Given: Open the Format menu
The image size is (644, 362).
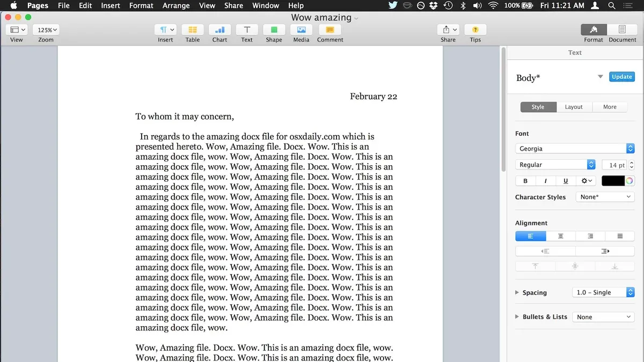Looking at the screenshot, I should 142,5.
